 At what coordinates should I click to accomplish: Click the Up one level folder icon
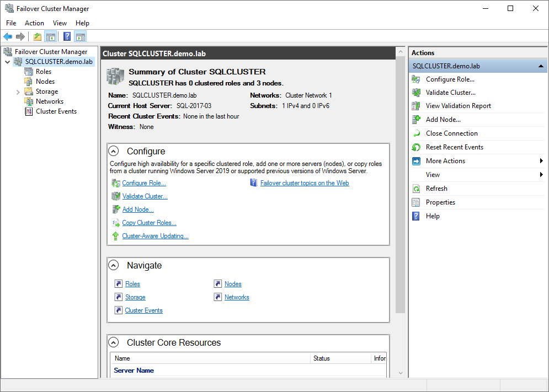pyautogui.click(x=37, y=36)
